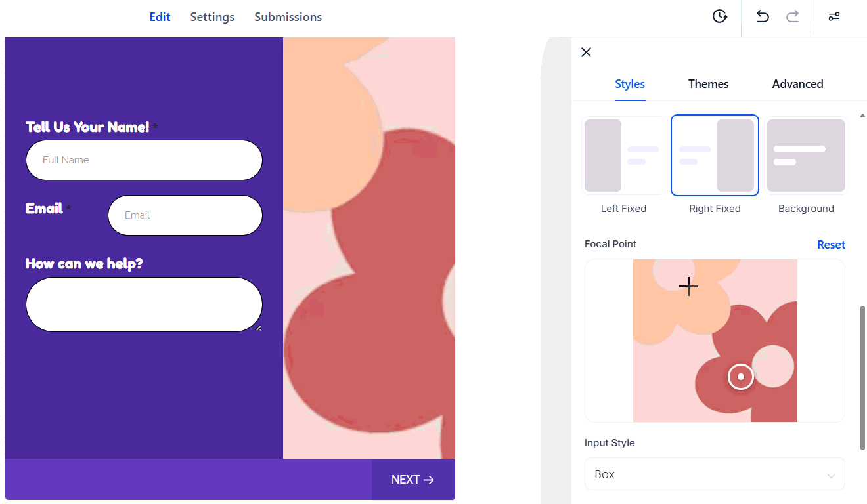Click the scroll up arrow in panel
The image size is (867, 504).
tap(862, 115)
